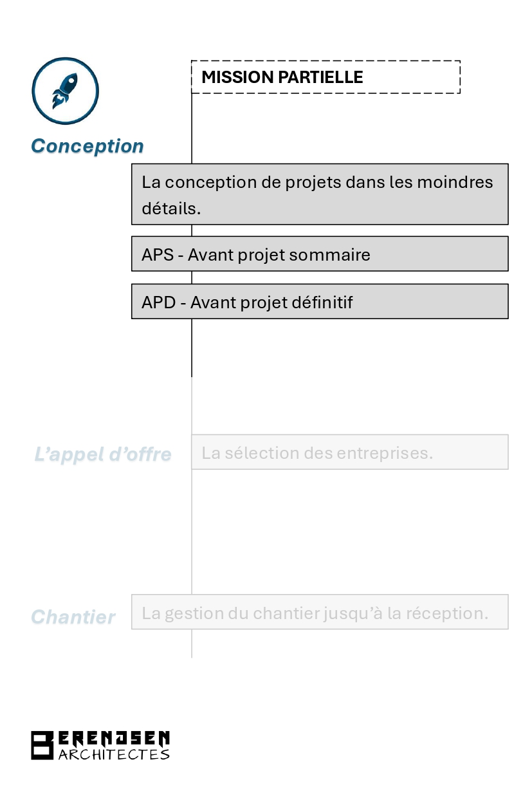Screen dimensions: 532x798
Task: Open La sélection des entreprises box
Action: pyautogui.click(x=349, y=452)
